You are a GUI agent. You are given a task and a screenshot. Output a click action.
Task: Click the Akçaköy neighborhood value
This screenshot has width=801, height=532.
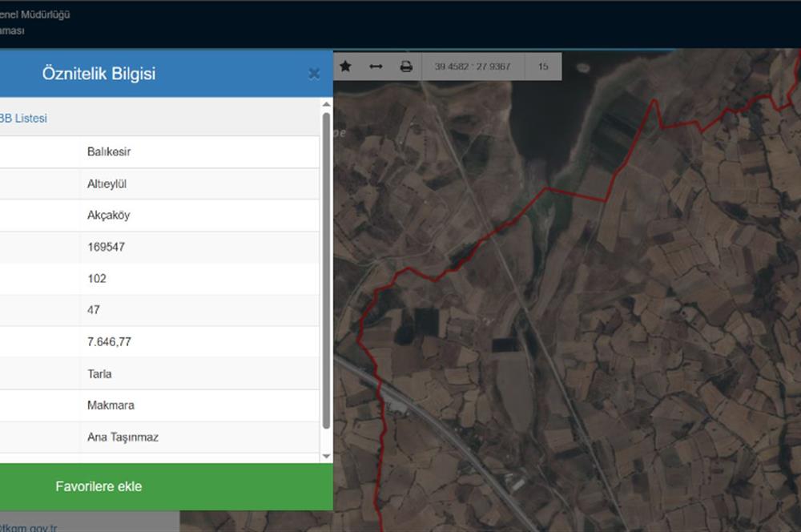point(108,216)
